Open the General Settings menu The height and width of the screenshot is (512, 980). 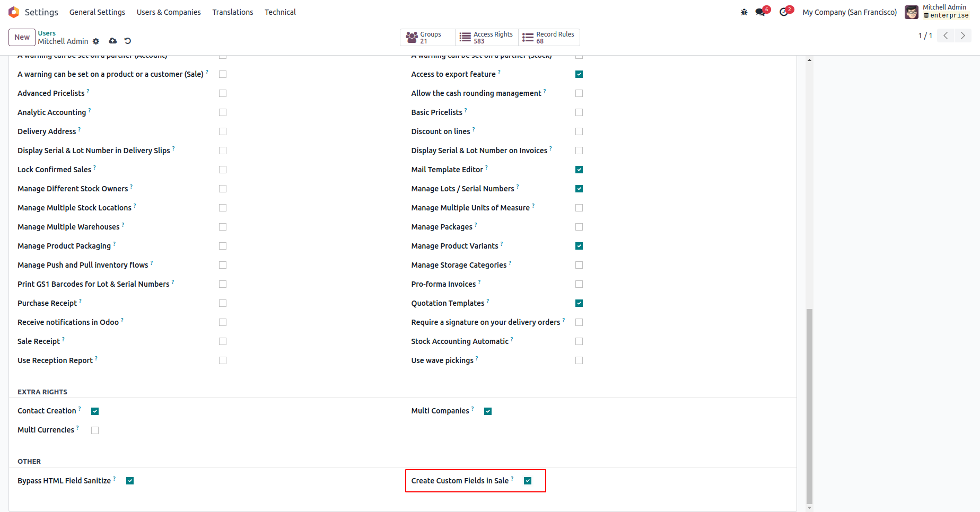(97, 12)
